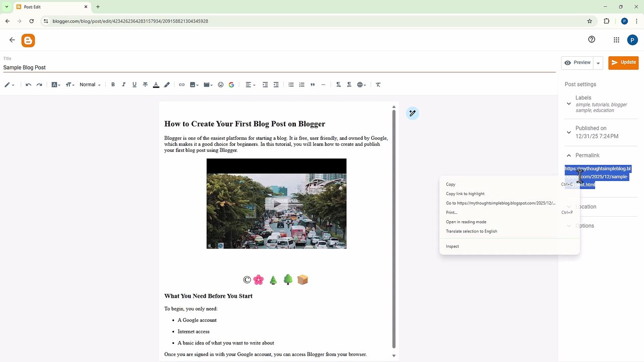
Task: Select the Go to mythoughtsimpleblog URL entry
Action: pyautogui.click(x=509, y=203)
